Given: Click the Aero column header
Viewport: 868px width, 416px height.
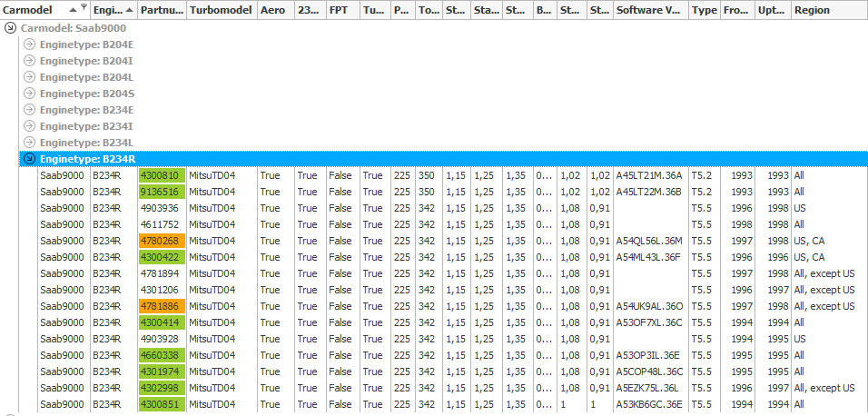Looking at the screenshot, I should [x=274, y=10].
